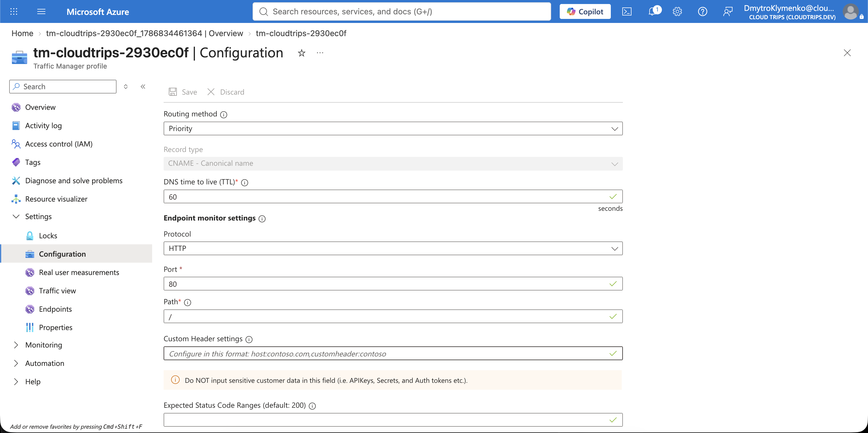Open the more options ellipsis
This screenshot has width=868, height=433.
click(320, 53)
